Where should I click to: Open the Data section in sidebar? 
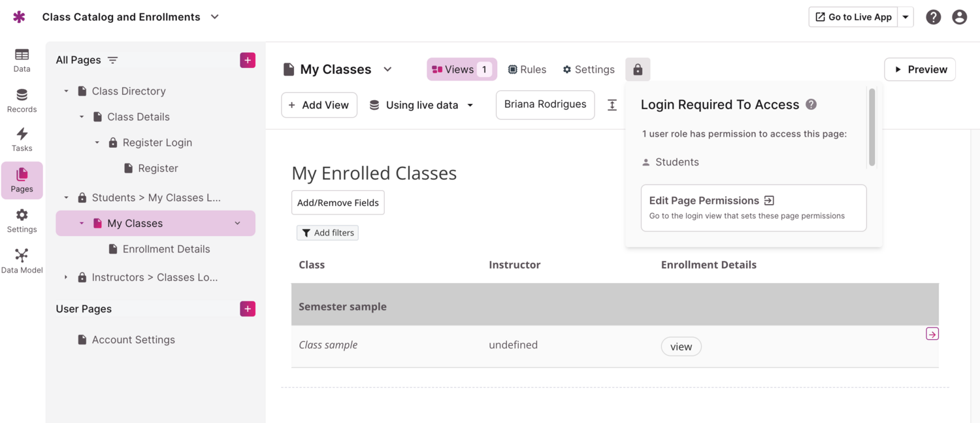(22, 59)
